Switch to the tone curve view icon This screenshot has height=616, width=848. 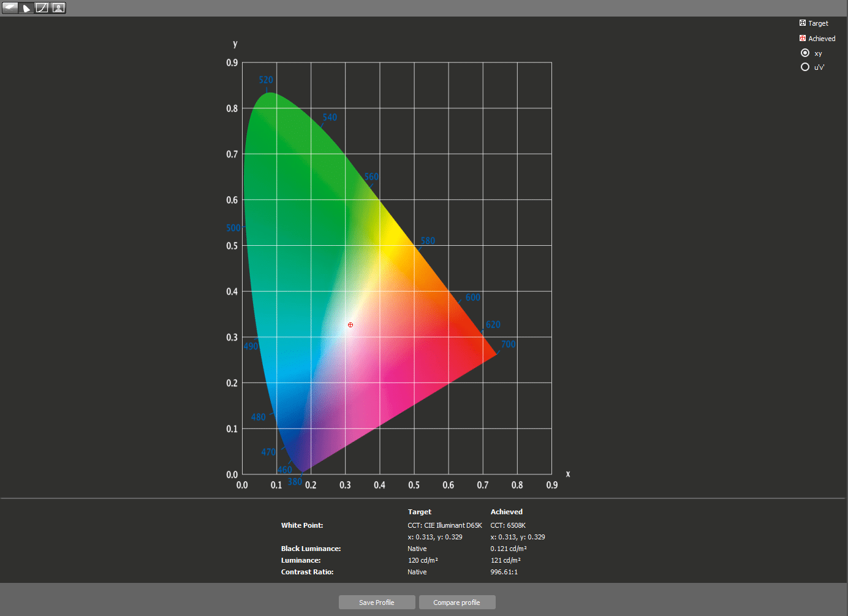(x=42, y=8)
